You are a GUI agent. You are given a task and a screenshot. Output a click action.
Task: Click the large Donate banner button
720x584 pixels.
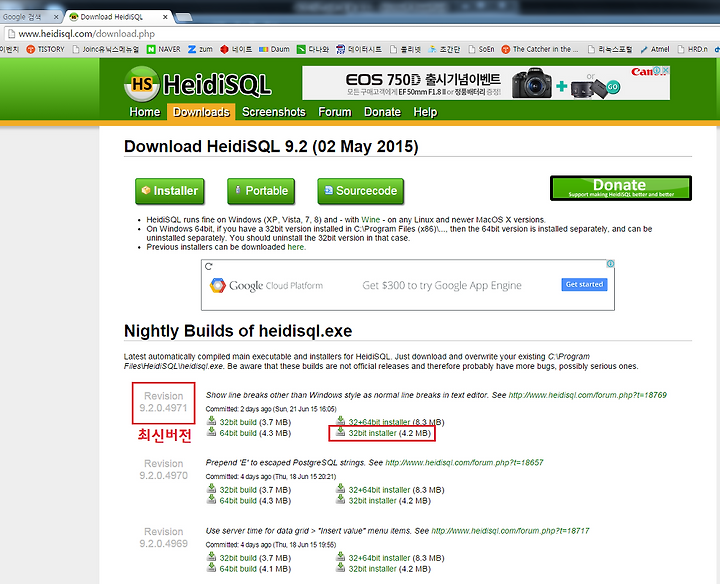click(x=621, y=188)
